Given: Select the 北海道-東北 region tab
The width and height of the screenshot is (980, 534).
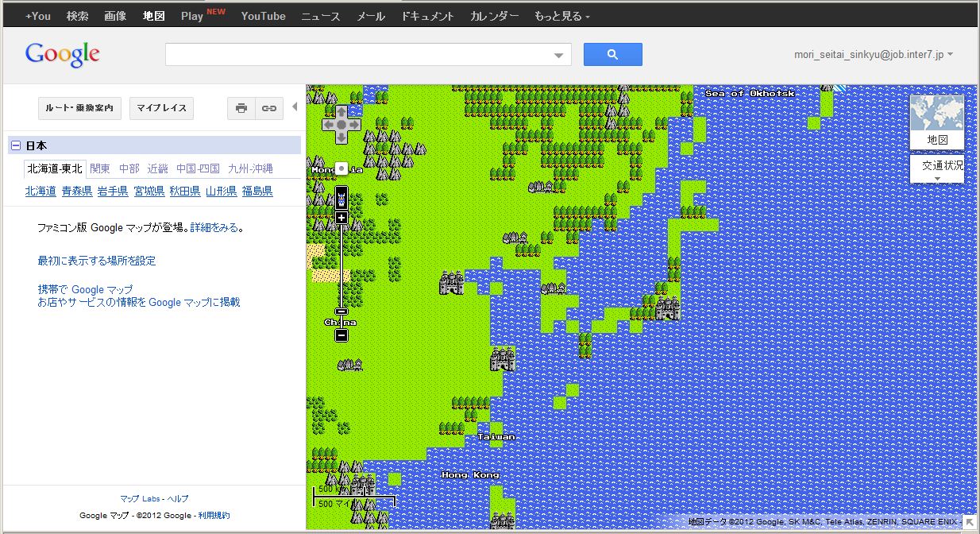Looking at the screenshot, I should (55, 168).
